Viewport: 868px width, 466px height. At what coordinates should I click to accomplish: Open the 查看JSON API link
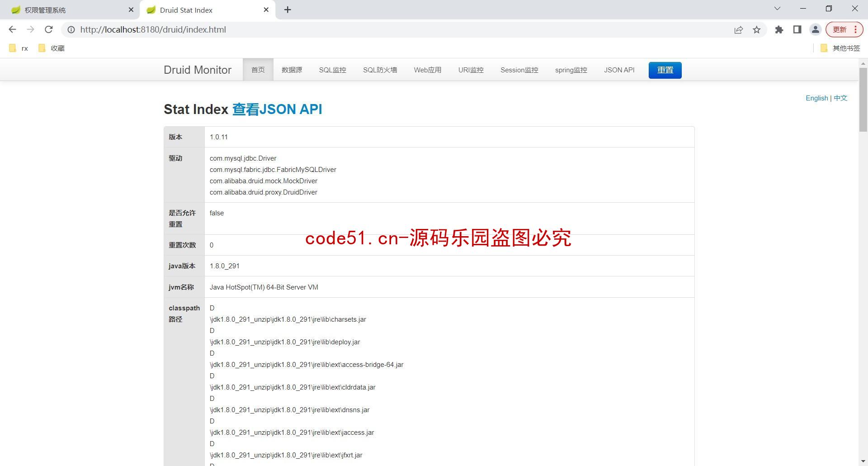point(277,109)
